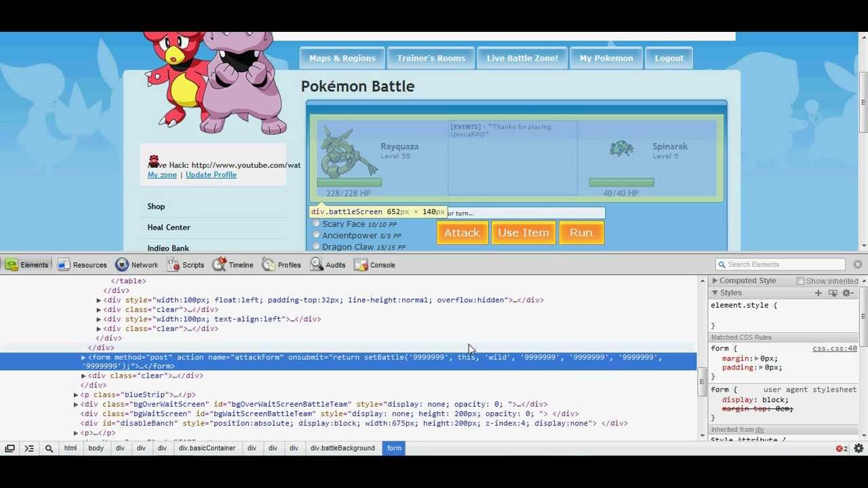Viewport: 868px width, 488px height.
Task: Expand the Computed Style section
Action: 715,281
